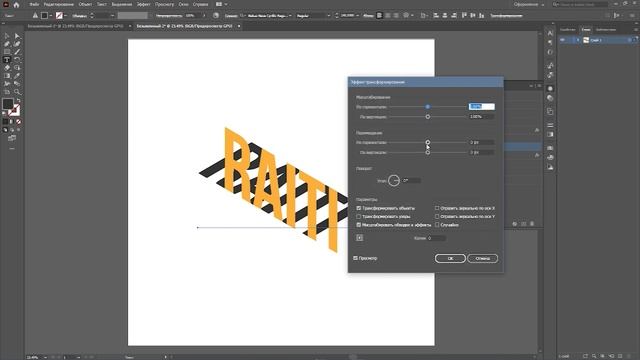Click the fill color swatch in toolbar

point(8,104)
